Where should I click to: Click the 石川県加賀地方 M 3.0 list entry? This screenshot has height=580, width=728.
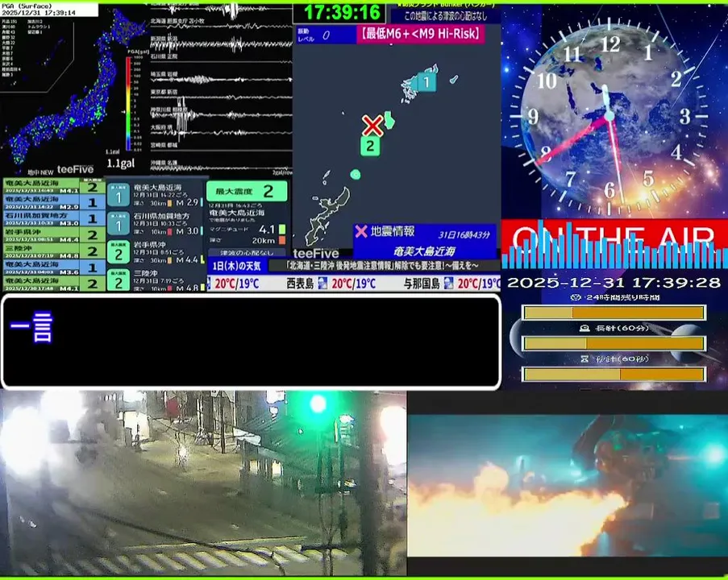(156, 224)
